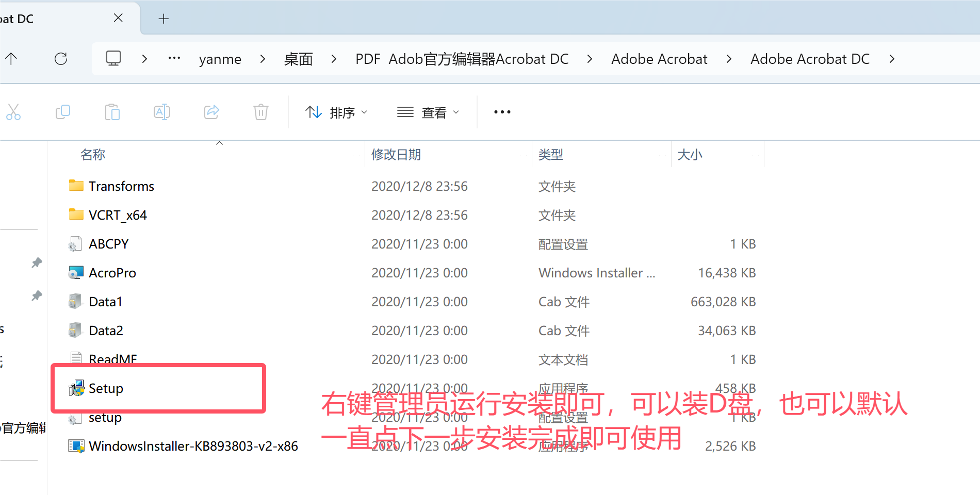Expand chevron after 桌面 breadcrumb
This screenshot has width=980, height=495.
coord(334,59)
